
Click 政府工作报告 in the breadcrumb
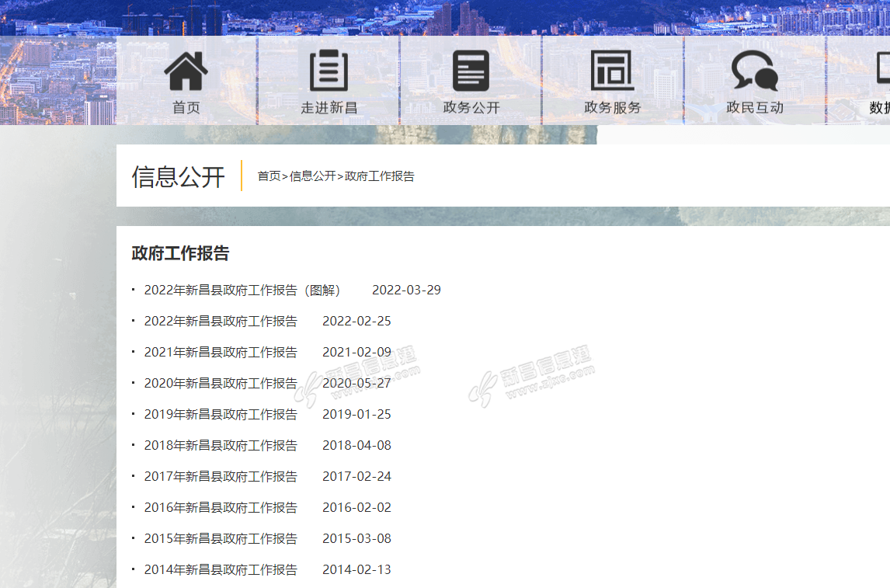(x=379, y=176)
